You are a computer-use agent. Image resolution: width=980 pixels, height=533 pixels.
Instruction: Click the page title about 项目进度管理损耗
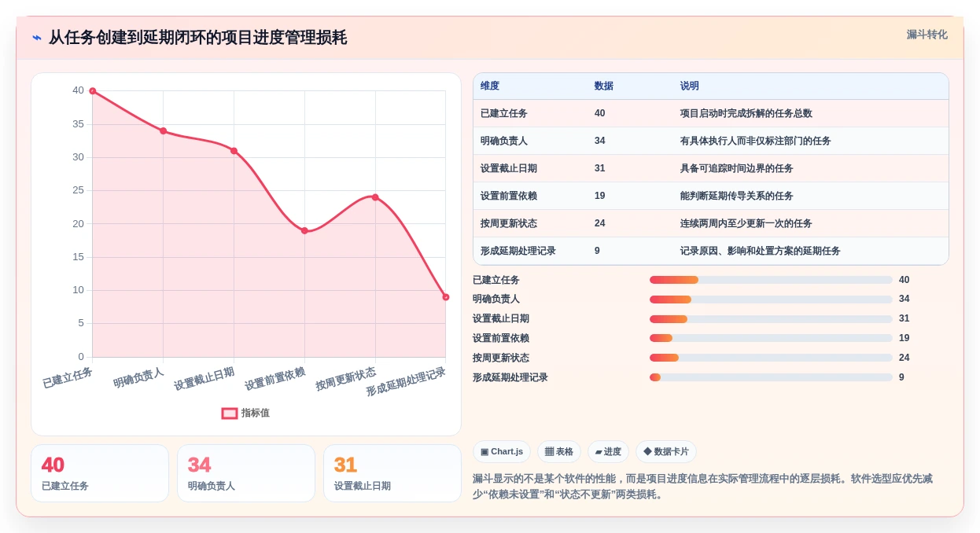pos(197,38)
